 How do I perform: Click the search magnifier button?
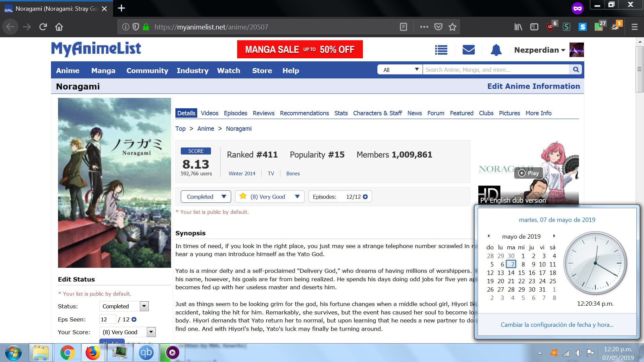(576, 69)
